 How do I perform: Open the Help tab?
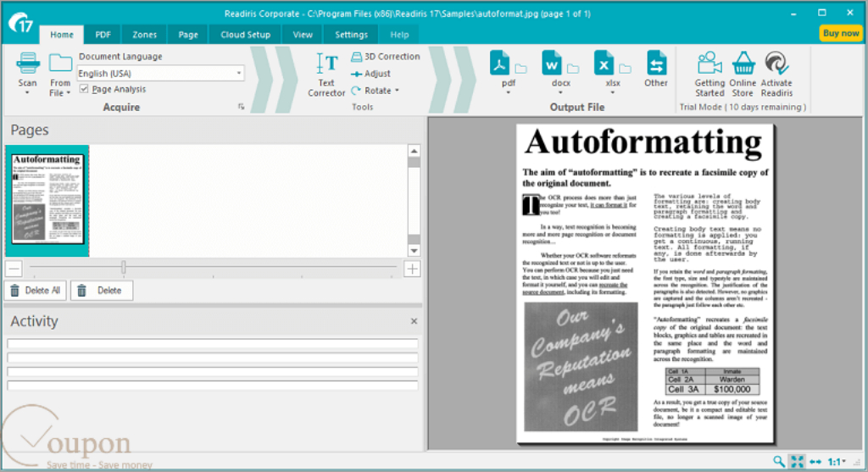click(x=399, y=34)
